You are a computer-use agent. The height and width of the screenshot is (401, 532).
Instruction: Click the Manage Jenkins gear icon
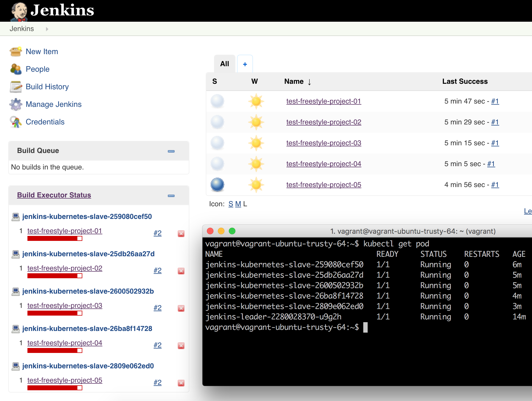pyautogui.click(x=16, y=104)
